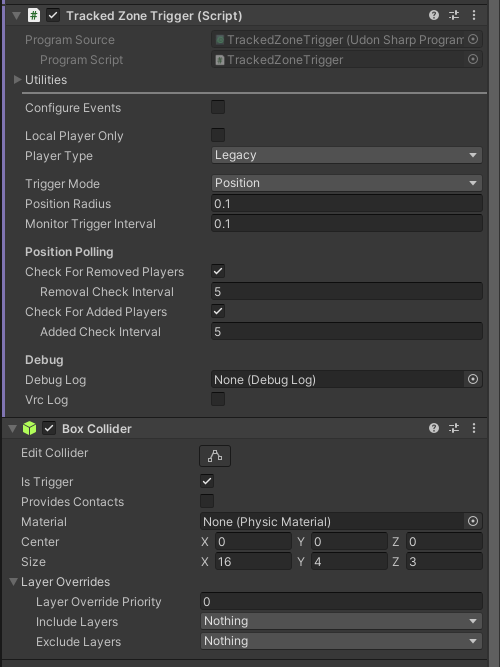Open object picker for Physic Material field
Screen dimensions: 500x667
pos(473,522)
